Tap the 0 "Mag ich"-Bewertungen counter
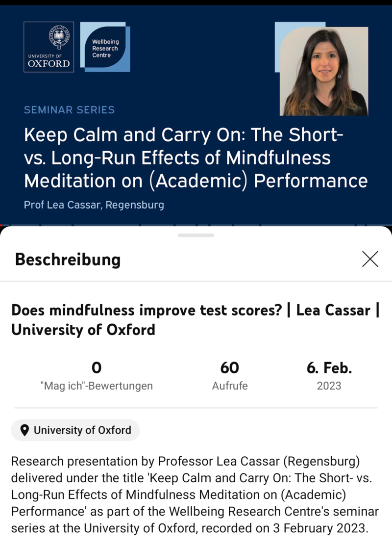Image resolution: width=392 pixels, height=547 pixels. [97, 376]
